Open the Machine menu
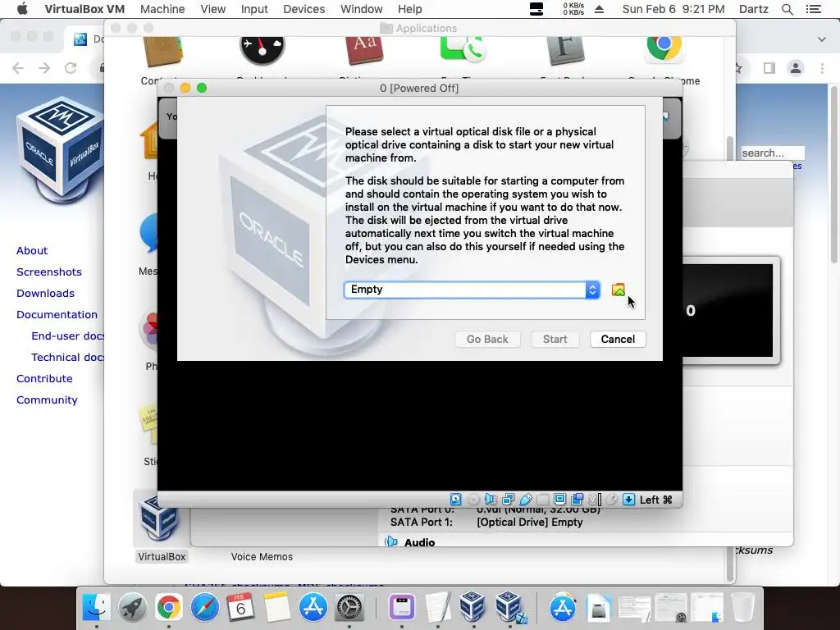This screenshot has width=840, height=630. click(162, 9)
